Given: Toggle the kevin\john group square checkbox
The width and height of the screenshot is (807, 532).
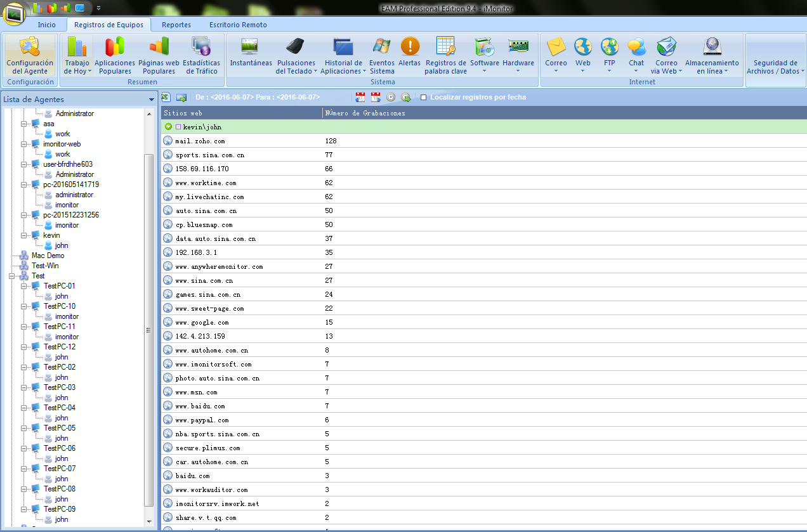Looking at the screenshot, I should pos(178,127).
